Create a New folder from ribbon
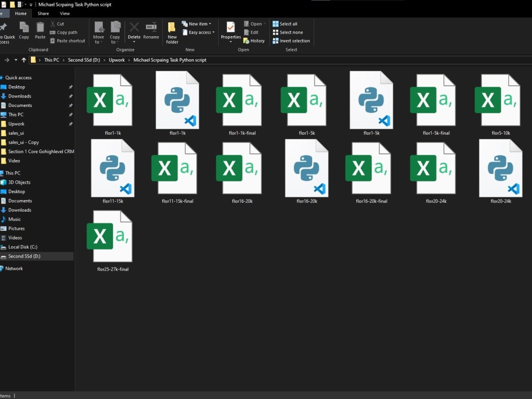 [x=172, y=33]
